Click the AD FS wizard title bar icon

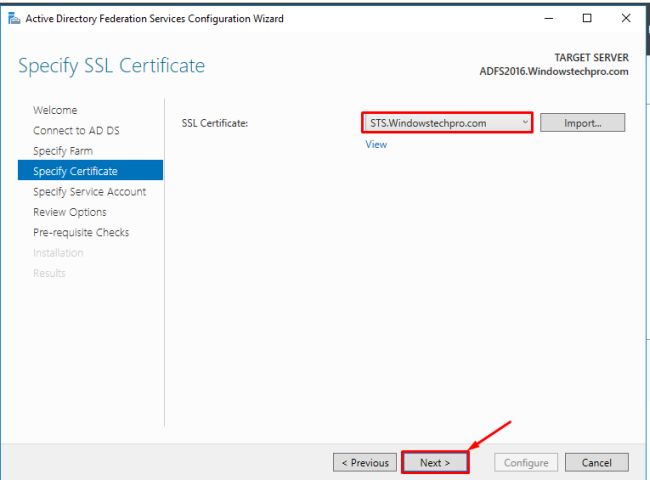click(14, 18)
